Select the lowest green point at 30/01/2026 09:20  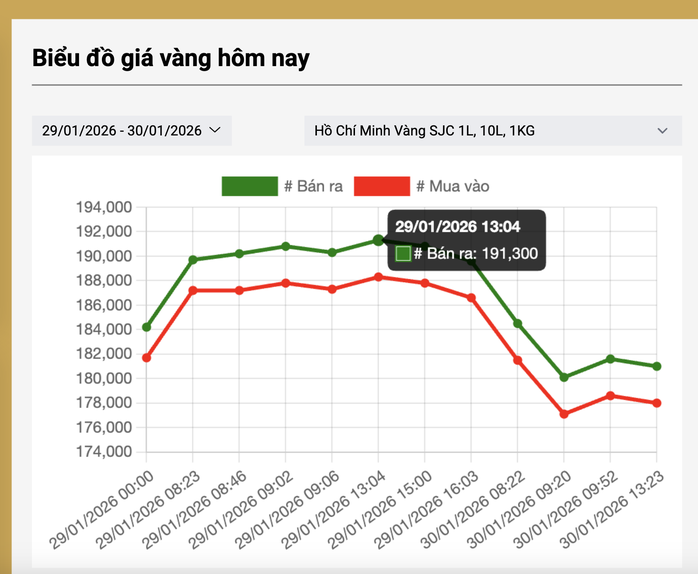564,377
